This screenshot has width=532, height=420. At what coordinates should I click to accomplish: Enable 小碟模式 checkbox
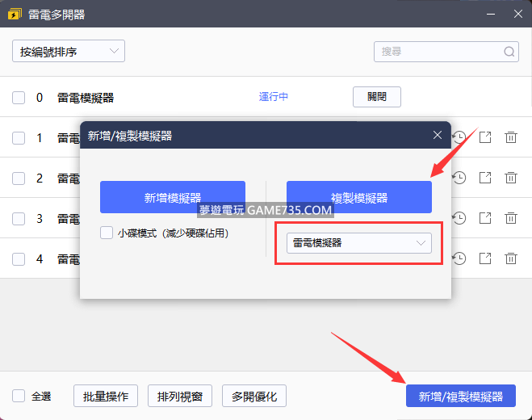tap(107, 233)
